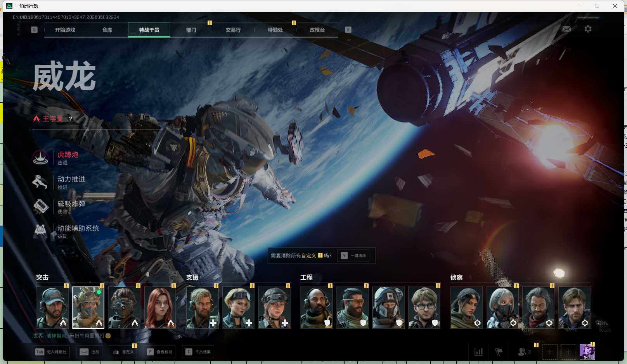Switch to the 仓库 tab

click(x=107, y=30)
